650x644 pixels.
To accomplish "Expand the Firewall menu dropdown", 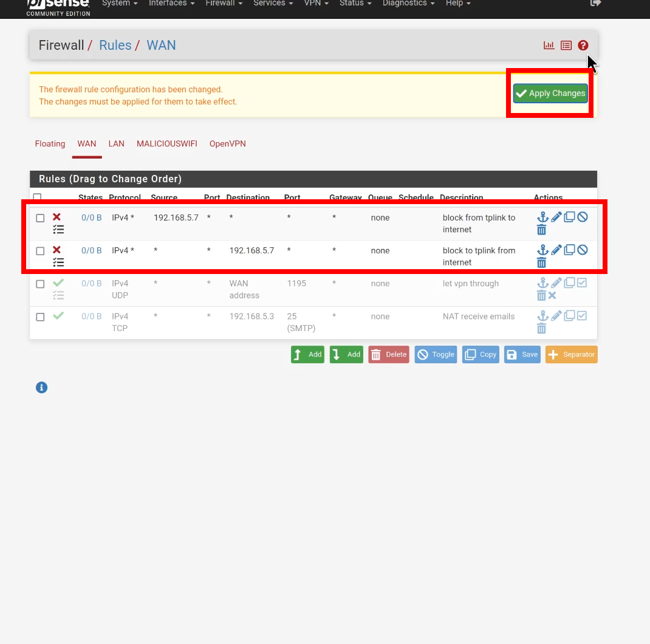I will pos(224,3).
